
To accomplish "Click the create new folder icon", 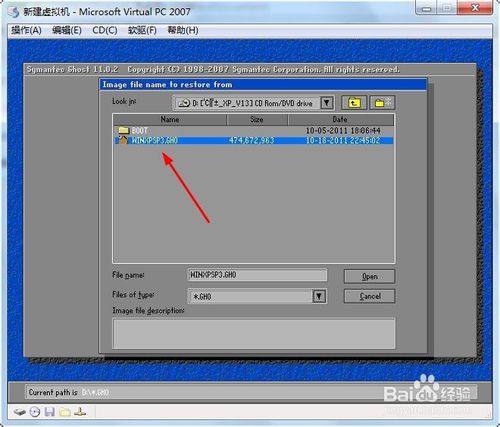I will tap(382, 103).
